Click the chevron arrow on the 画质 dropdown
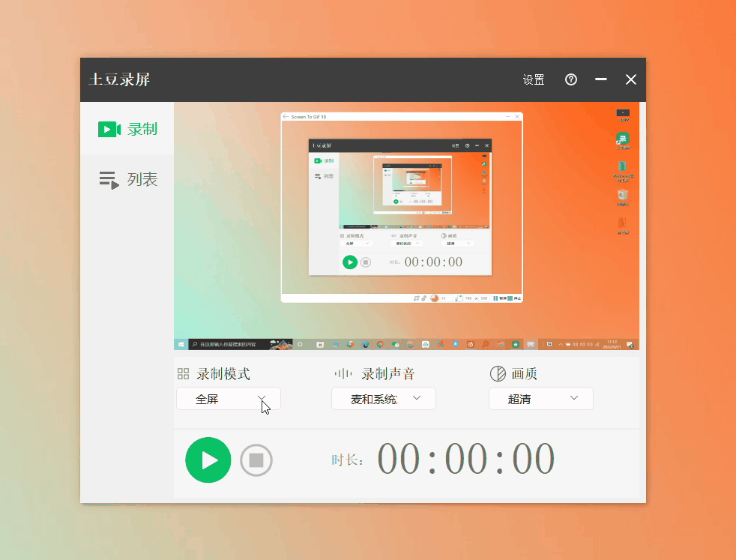 (573, 398)
